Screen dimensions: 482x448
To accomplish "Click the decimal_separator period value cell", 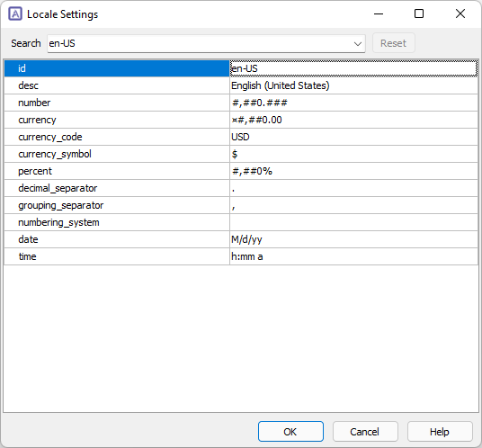I will click(353, 188).
